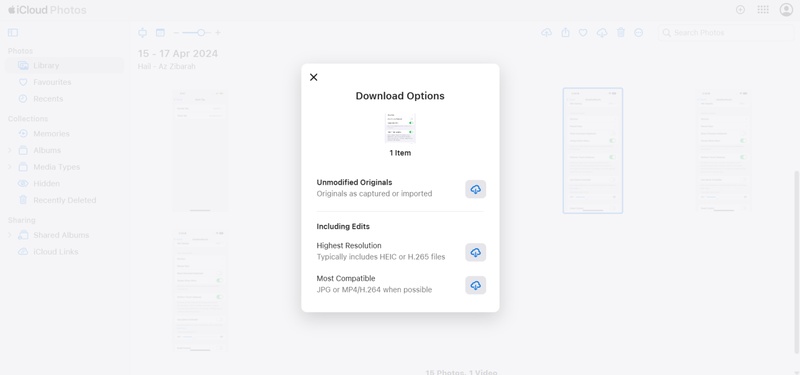Screen dimensions: 800x375
Task: Click the iCloud Links cloud icon
Action: [x=23, y=252]
